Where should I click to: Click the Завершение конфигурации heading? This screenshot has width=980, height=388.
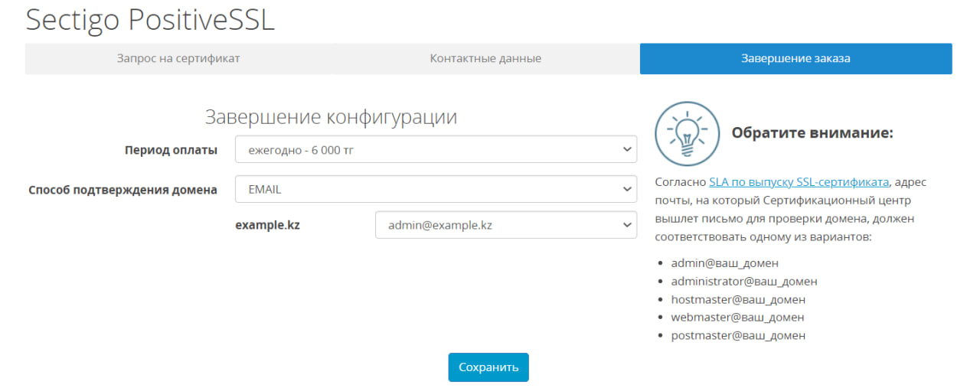331,117
